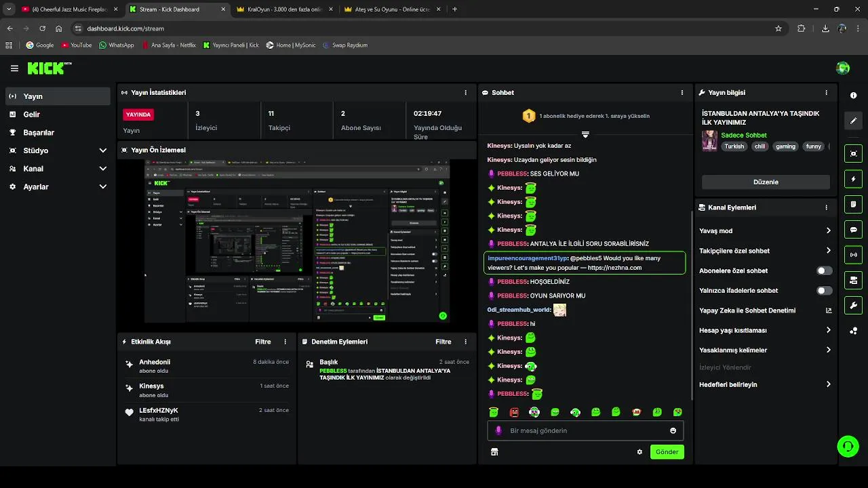868x488 pixels.
Task: Click the Turkish tag
Action: click(x=734, y=146)
